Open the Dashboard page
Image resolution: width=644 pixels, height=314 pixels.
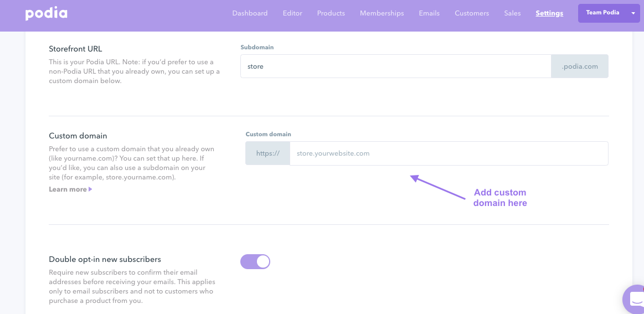point(250,13)
